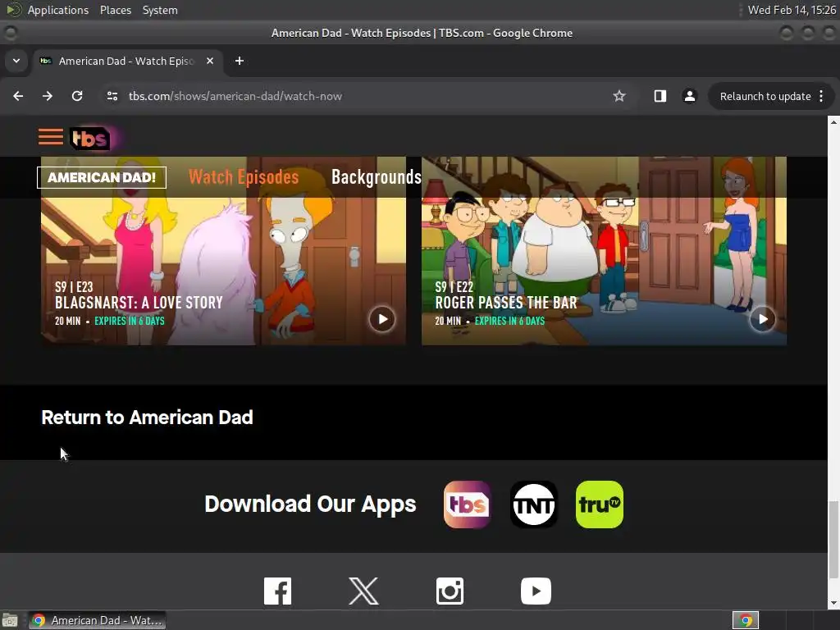Select the American Dad browser tab
The width and height of the screenshot is (840, 630).
tap(127, 61)
